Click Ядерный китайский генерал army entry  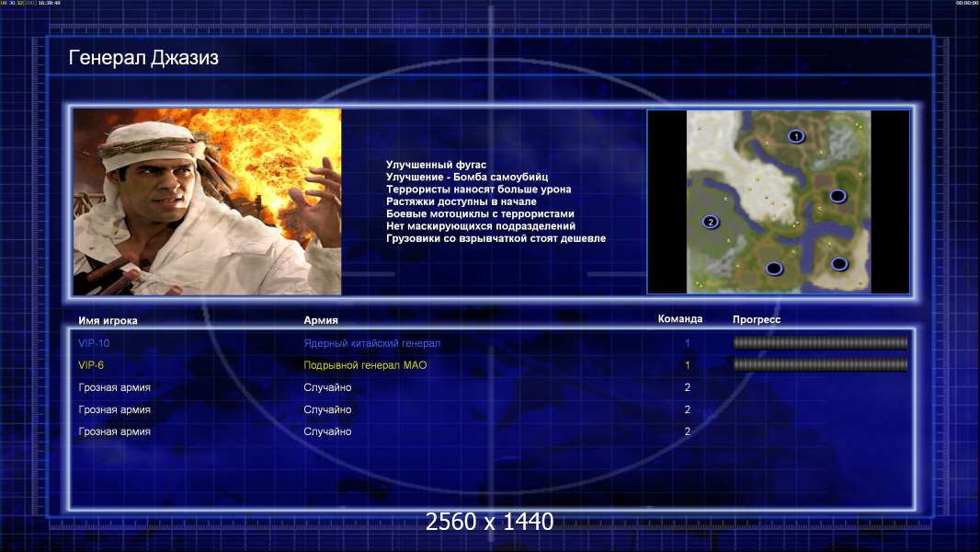pos(372,343)
